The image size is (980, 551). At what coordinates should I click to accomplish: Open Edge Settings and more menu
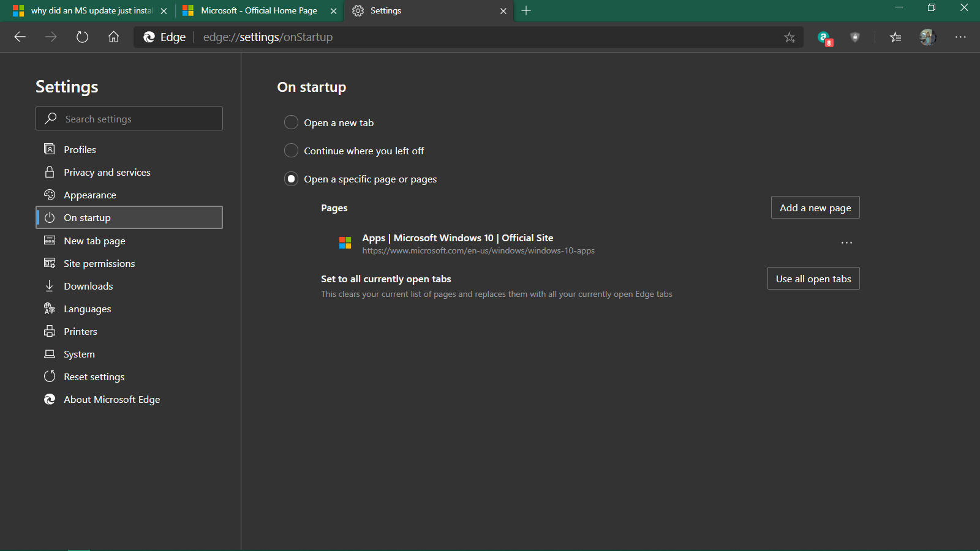[x=960, y=37]
